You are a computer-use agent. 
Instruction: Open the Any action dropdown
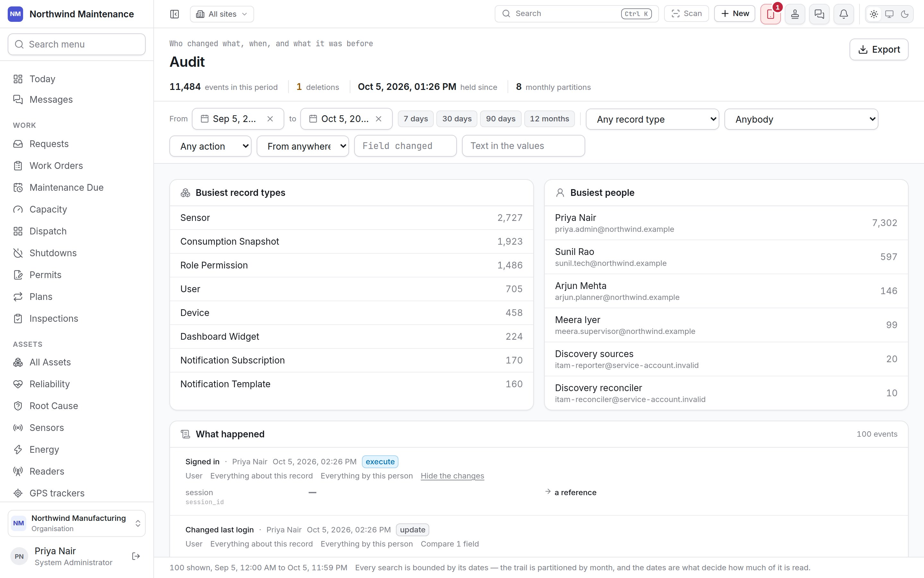(x=210, y=146)
